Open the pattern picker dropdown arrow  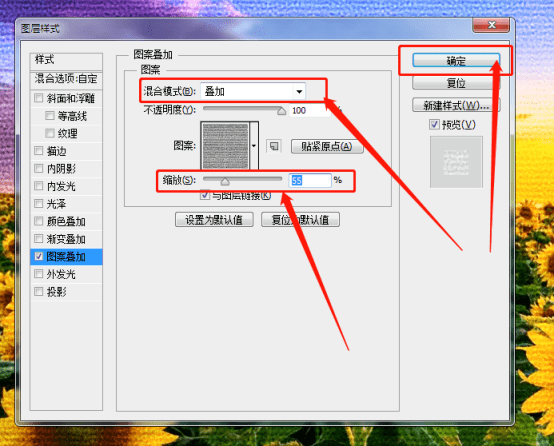[254, 146]
